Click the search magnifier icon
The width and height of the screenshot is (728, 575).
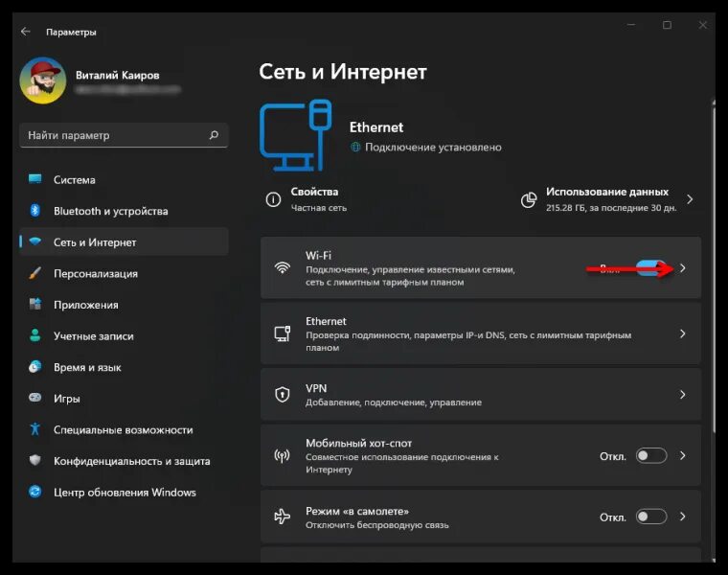[214, 135]
